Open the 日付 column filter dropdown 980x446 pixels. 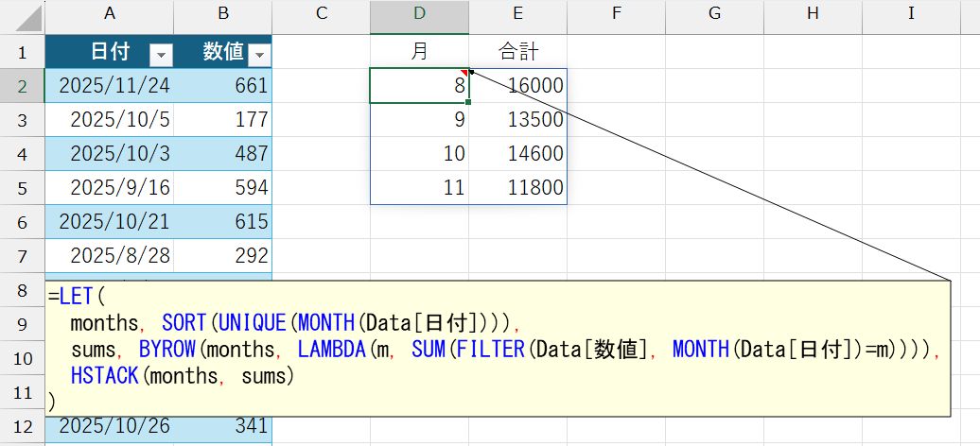(161, 56)
